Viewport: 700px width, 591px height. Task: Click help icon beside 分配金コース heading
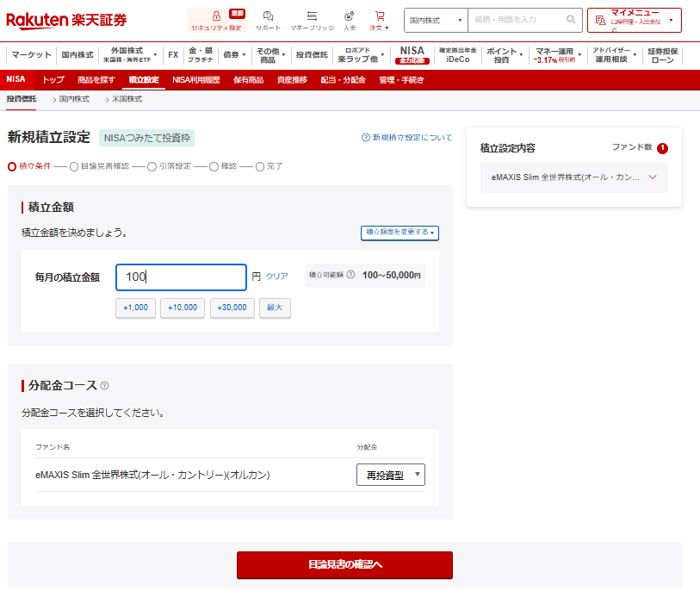coord(104,385)
